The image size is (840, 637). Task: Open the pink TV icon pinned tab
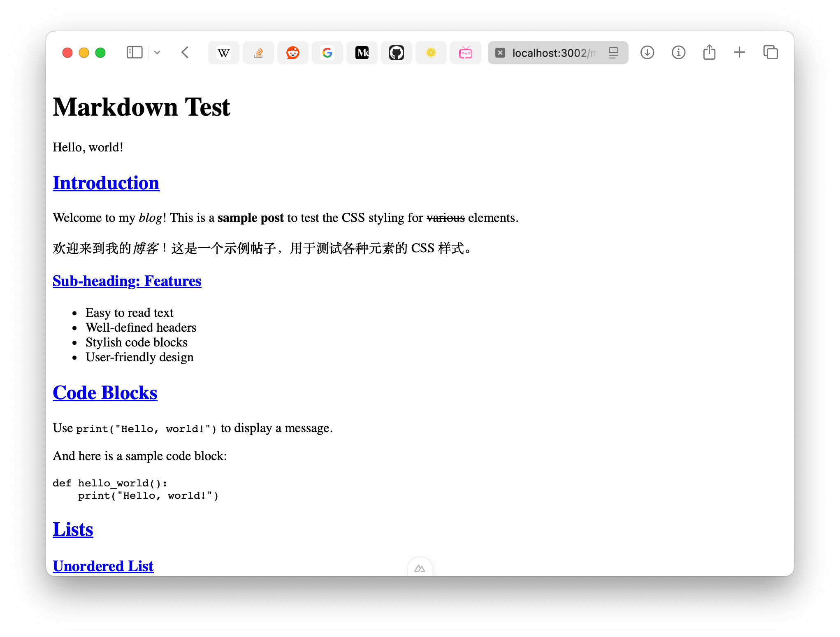pyautogui.click(x=466, y=53)
